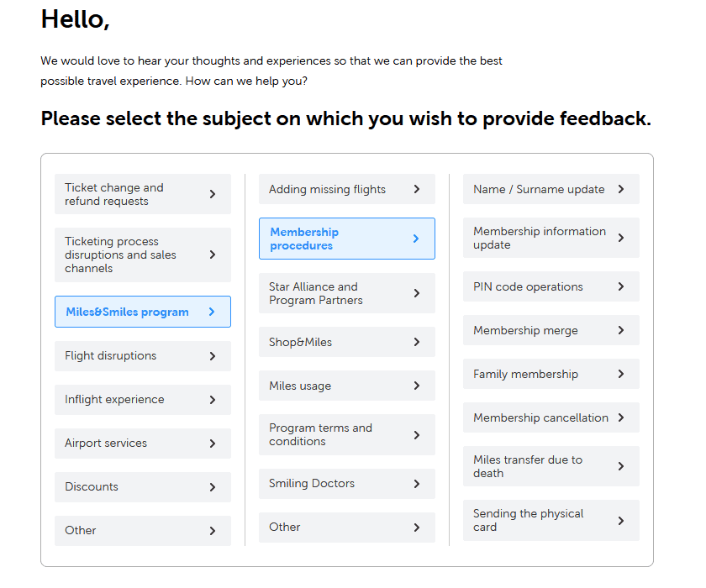Choose the Discounts subject option
This screenshot has width=706, height=588.
[142, 487]
